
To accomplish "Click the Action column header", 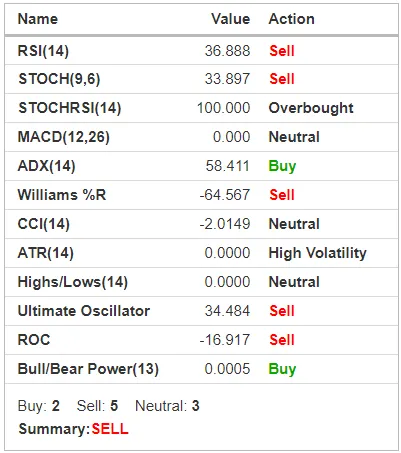I will point(292,19).
